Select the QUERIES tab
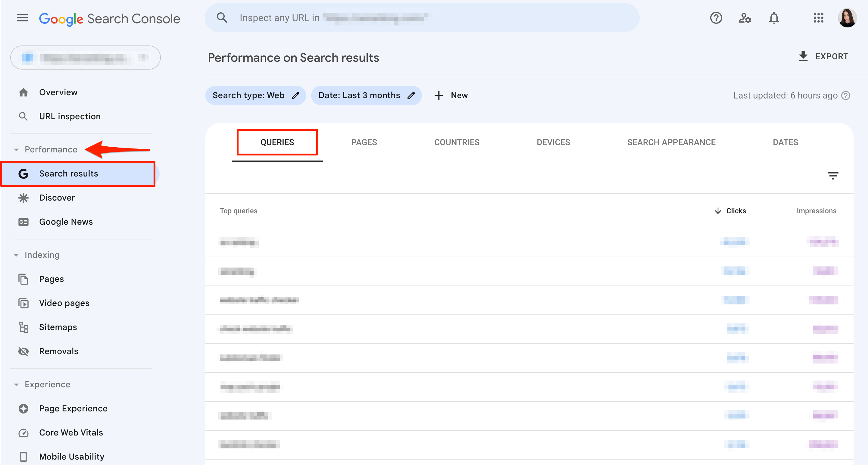The height and width of the screenshot is (465, 868). (x=277, y=142)
